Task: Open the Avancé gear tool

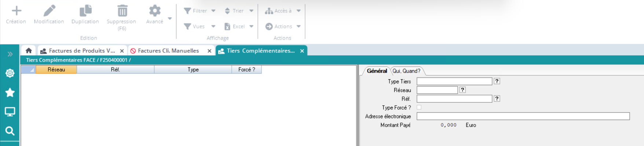Action: pos(155,11)
